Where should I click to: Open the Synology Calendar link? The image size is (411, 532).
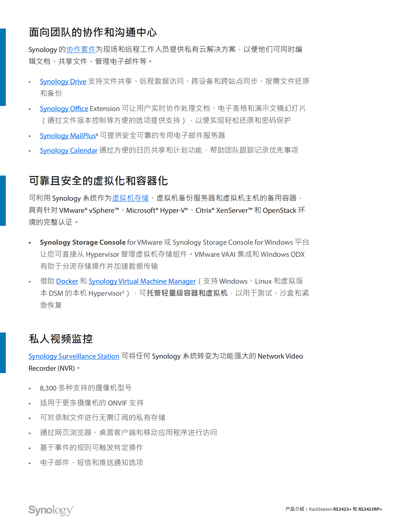[69, 151]
